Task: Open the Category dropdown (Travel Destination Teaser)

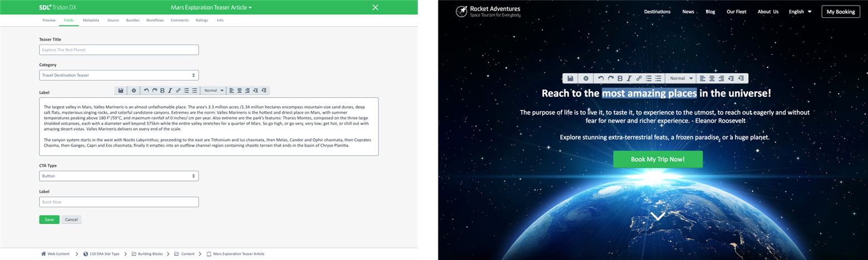Action: coord(119,75)
